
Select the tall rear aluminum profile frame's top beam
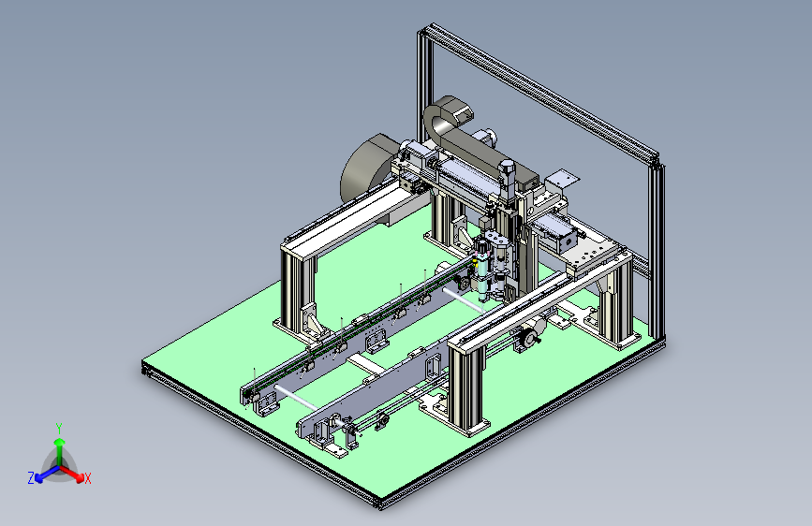[541, 92]
